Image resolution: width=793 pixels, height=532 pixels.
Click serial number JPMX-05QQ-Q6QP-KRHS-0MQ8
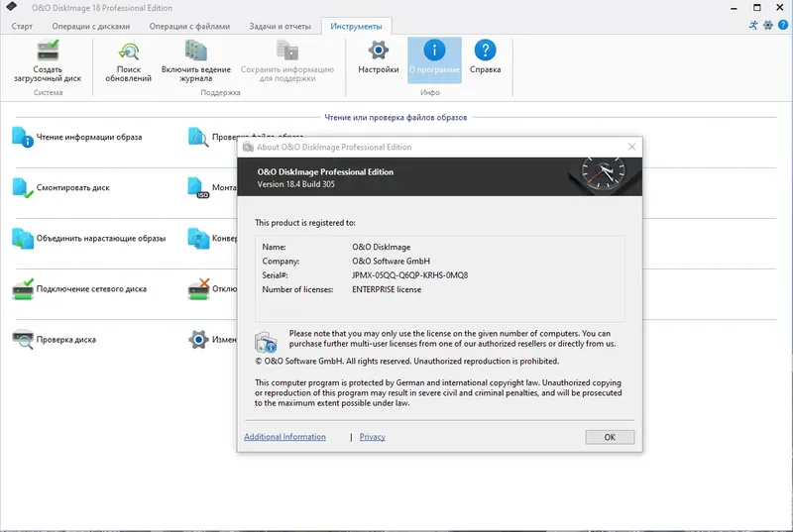(x=410, y=275)
